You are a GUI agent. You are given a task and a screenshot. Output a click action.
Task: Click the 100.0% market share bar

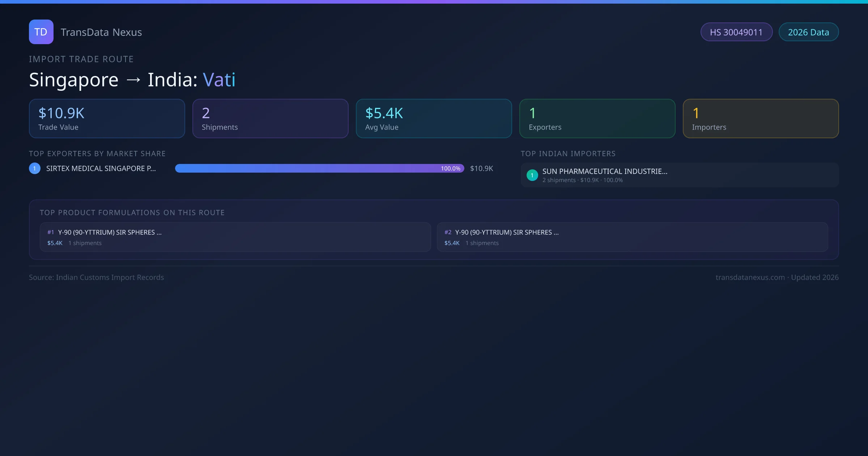[319, 168]
